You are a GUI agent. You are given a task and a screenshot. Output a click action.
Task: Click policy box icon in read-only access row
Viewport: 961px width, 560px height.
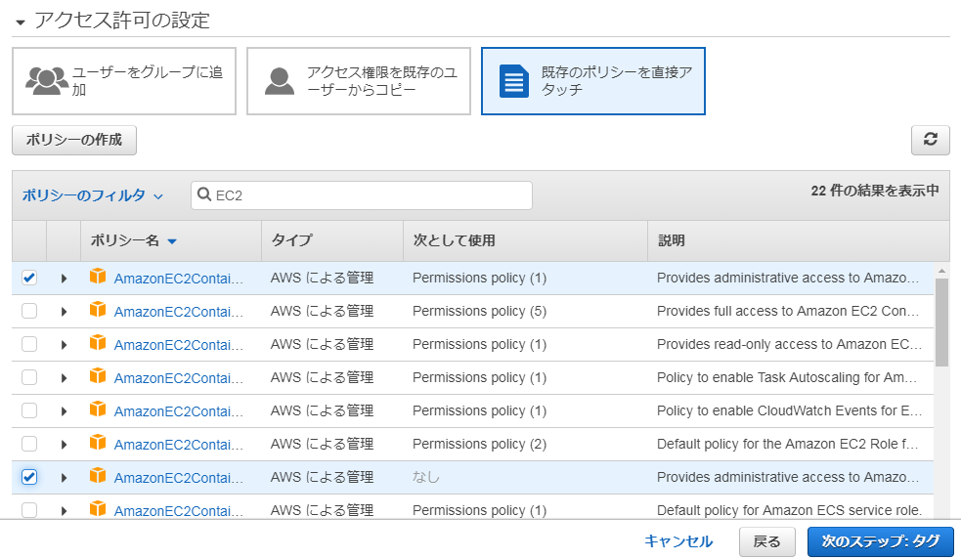(x=98, y=343)
